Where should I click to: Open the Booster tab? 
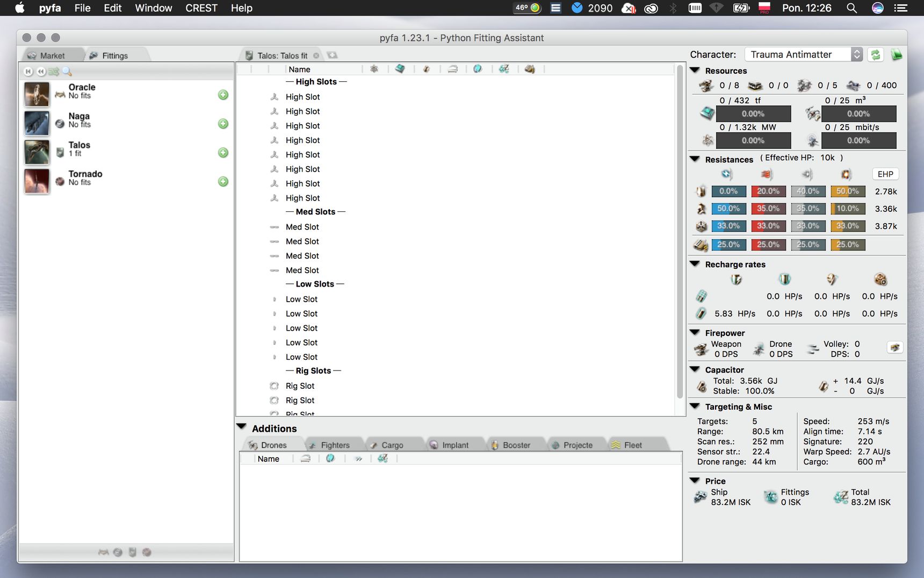tap(516, 445)
